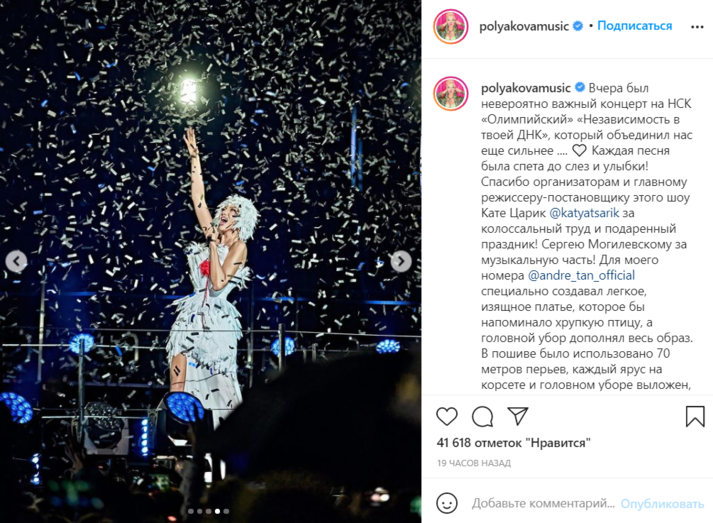Image resolution: width=713 pixels, height=523 pixels.
Task: Go to previous photo with left arrow
Action: coord(16,262)
